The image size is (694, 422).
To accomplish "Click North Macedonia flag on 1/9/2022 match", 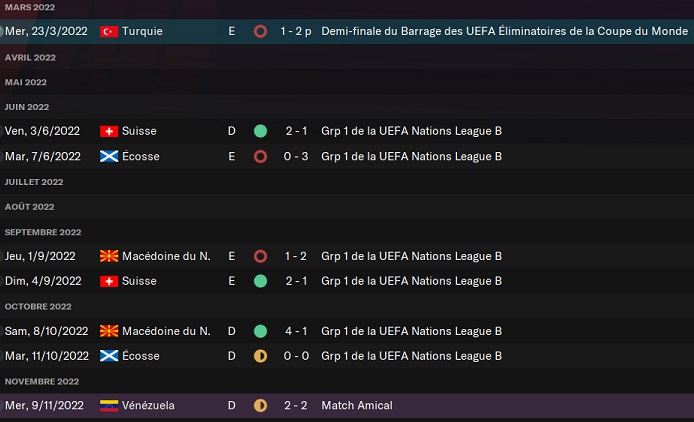I will click(109, 256).
